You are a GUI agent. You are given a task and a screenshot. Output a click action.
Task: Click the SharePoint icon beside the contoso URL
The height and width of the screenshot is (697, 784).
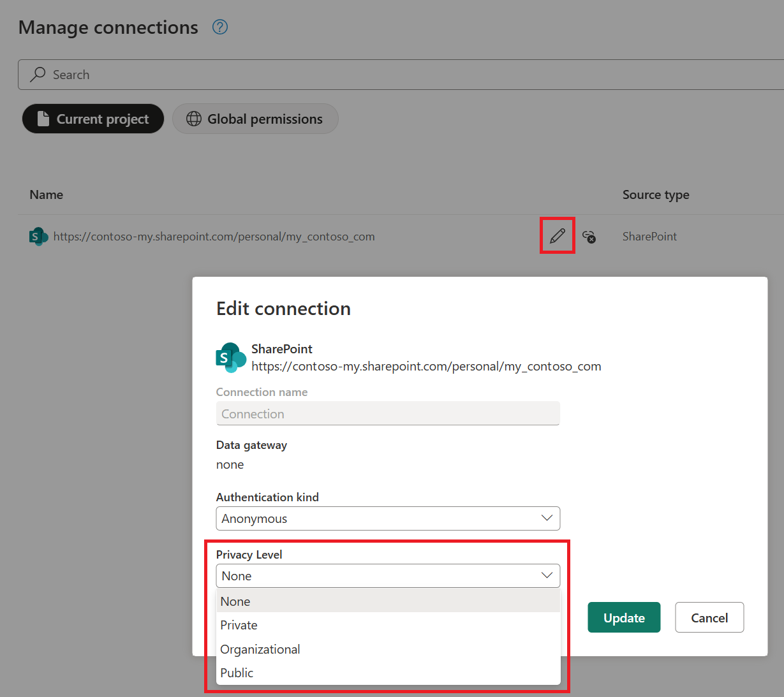(x=38, y=236)
